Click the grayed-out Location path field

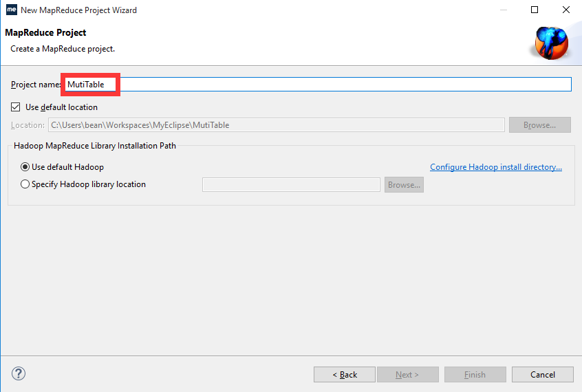275,125
